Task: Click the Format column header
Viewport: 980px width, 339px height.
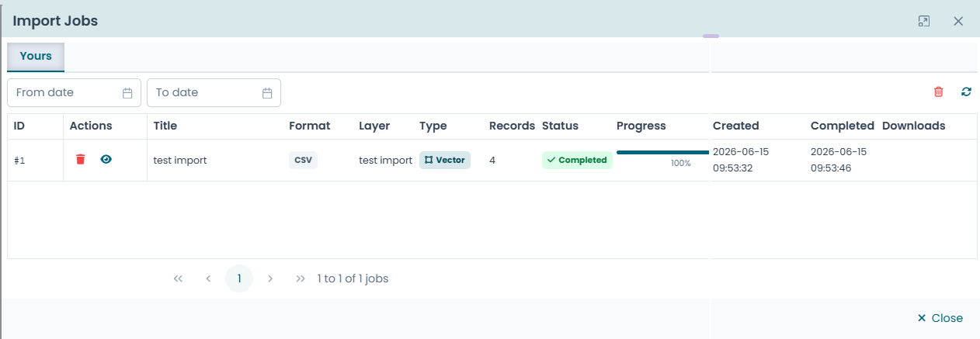Action: (310, 126)
